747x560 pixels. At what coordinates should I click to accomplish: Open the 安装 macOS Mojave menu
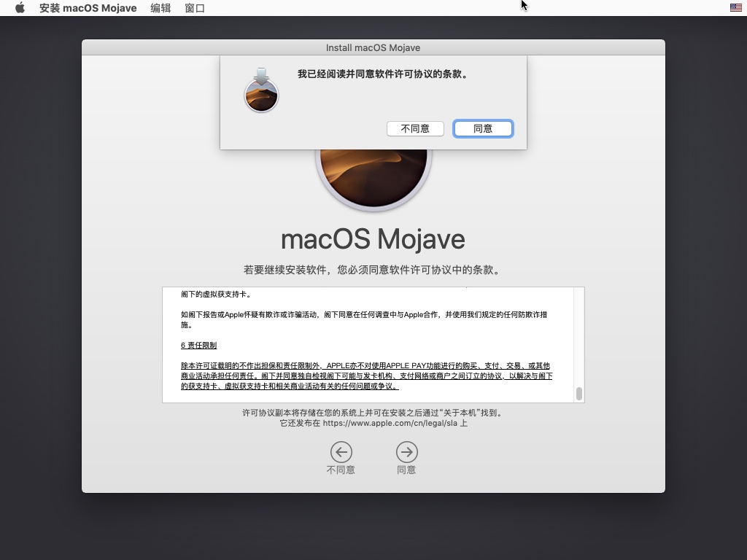(x=88, y=8)
